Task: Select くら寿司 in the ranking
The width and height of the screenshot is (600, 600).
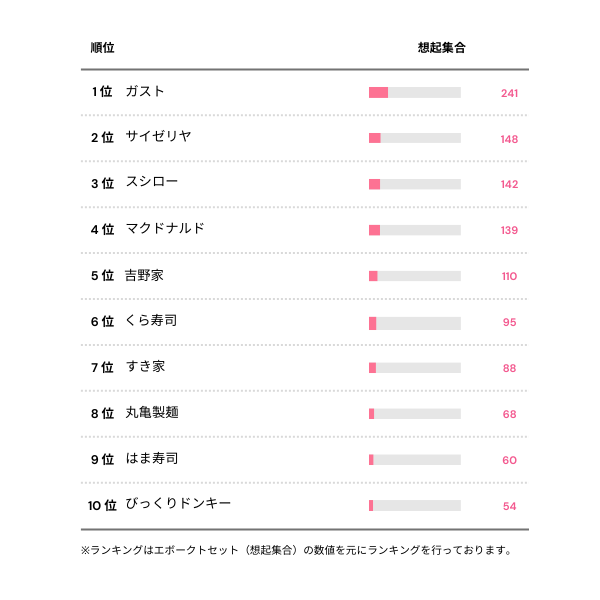Action: [x=151, y=321]
